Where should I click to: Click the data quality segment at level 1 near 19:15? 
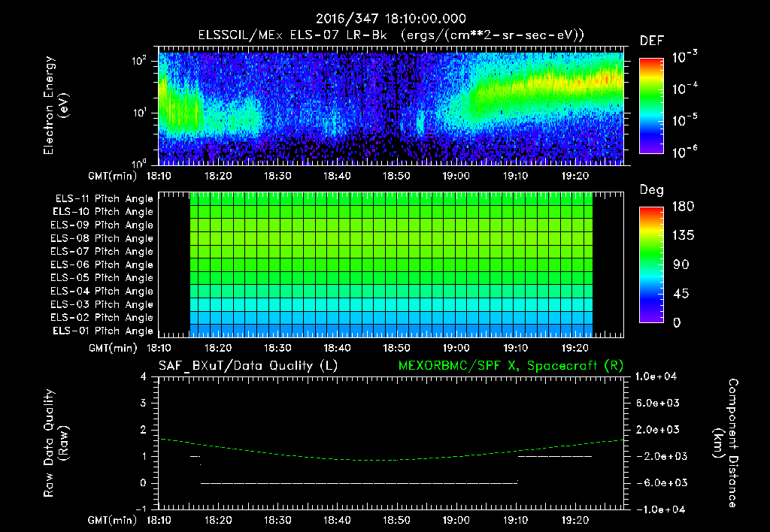[555, 456]
